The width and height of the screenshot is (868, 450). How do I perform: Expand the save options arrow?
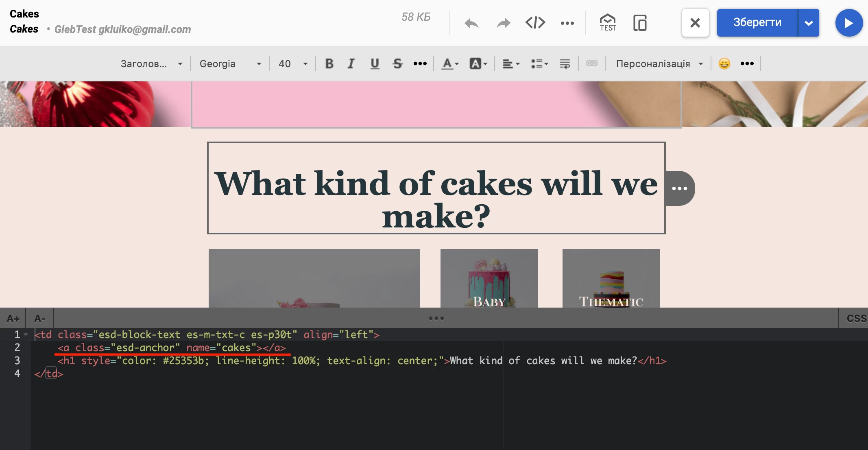pyautogui.click(x=809, y=23)
